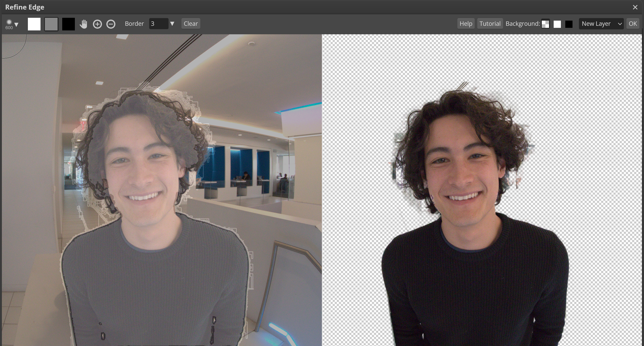Select the white foreground brush swatch

tap(34, 24)
